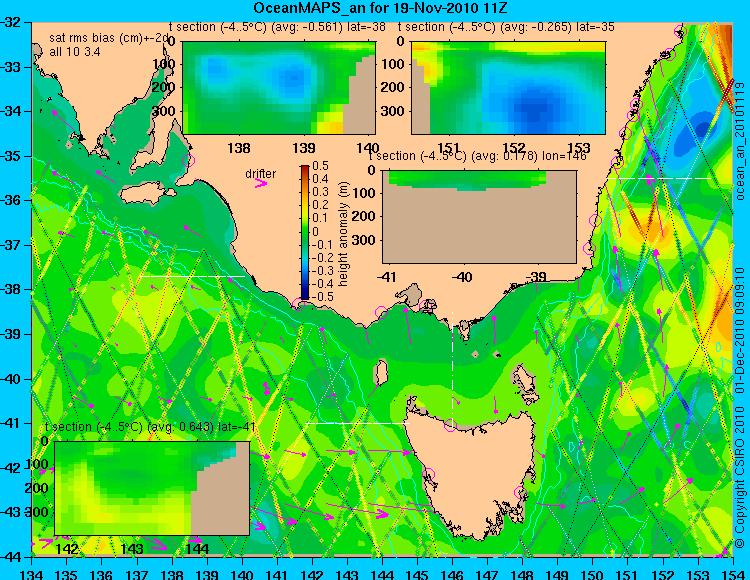750x580 pixels.
Task: Click latitude label '-37' on the left axis
Action: tap(11, 245)
